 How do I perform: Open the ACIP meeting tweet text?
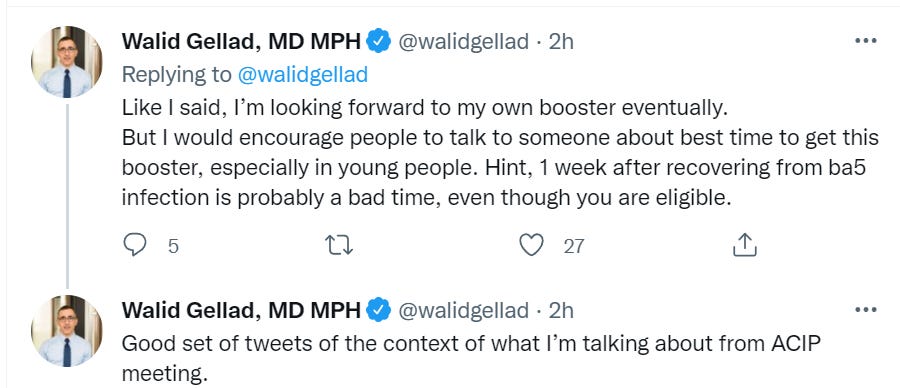[472, 358]
